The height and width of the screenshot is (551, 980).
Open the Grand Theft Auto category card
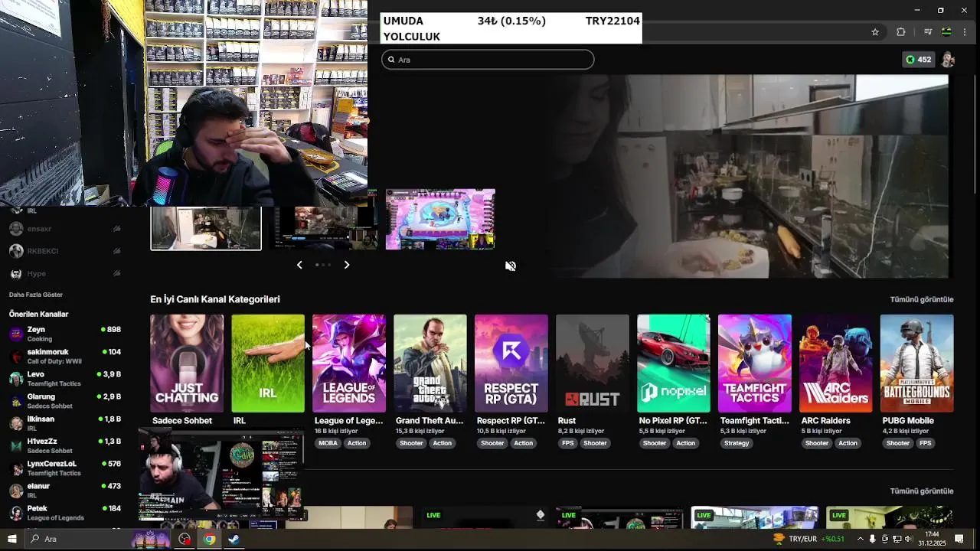pyautogui.click(x=430, y=364)
